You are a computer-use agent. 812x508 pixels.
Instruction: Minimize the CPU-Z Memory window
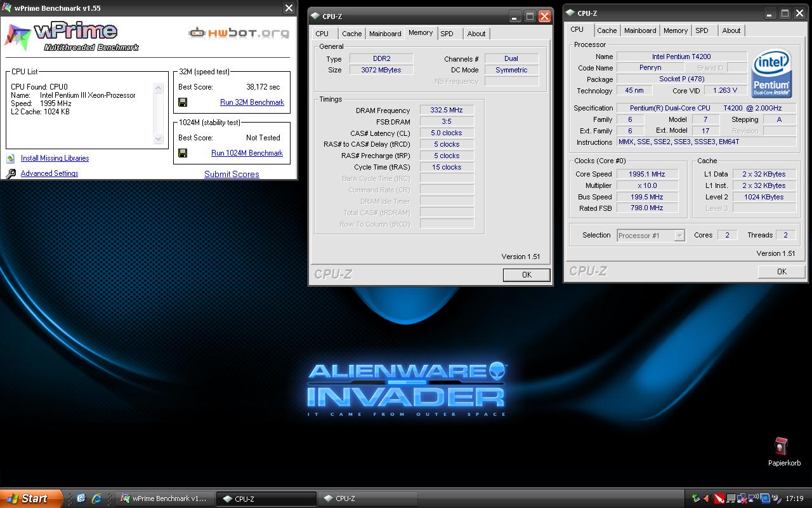(x=514, y=17)
